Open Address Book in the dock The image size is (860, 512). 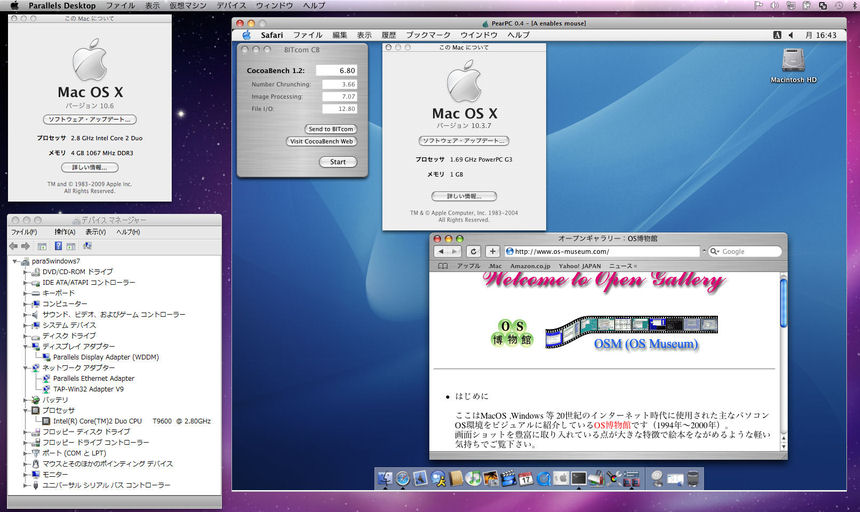point(456,478)
